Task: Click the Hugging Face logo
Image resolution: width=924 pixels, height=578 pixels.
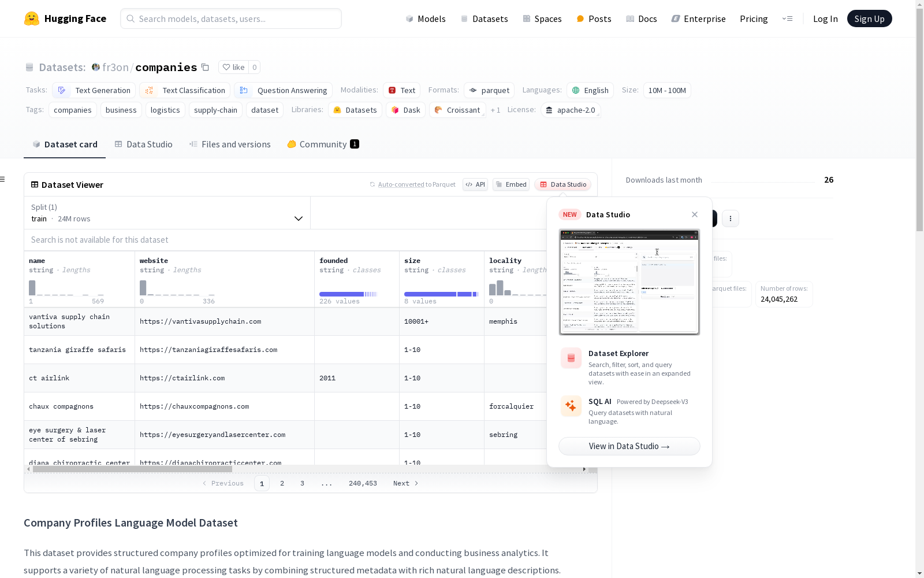Action: (65, 18)
